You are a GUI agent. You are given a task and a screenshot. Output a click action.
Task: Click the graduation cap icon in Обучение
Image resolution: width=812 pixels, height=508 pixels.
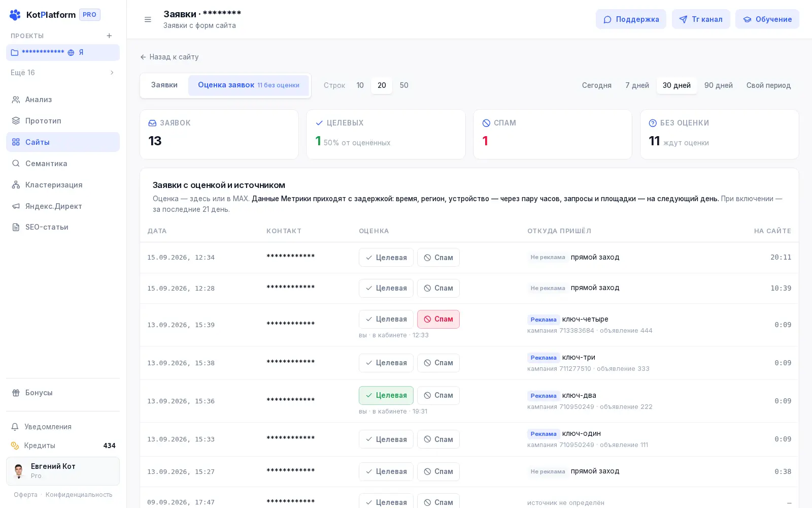click(x=747, y=19)
